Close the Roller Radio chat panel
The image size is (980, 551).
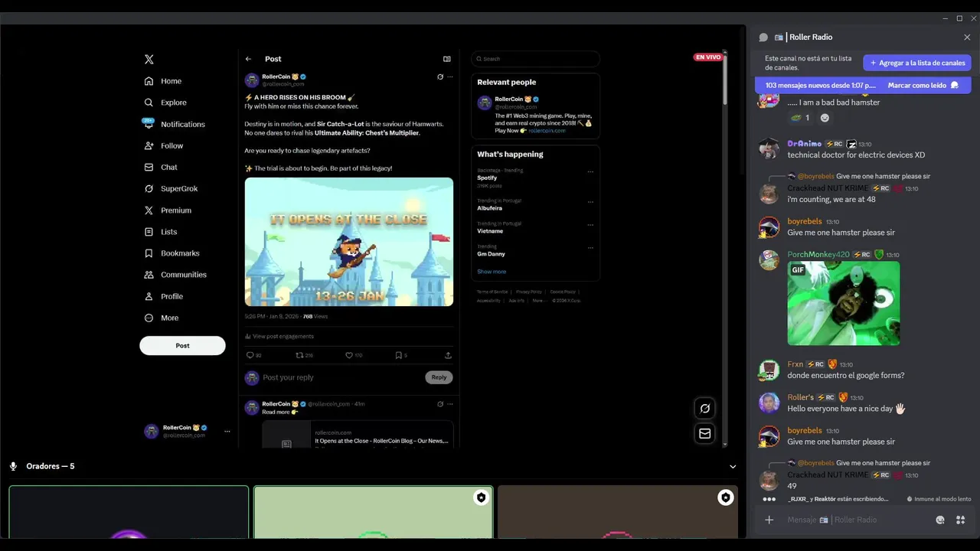tap(967, 37)
